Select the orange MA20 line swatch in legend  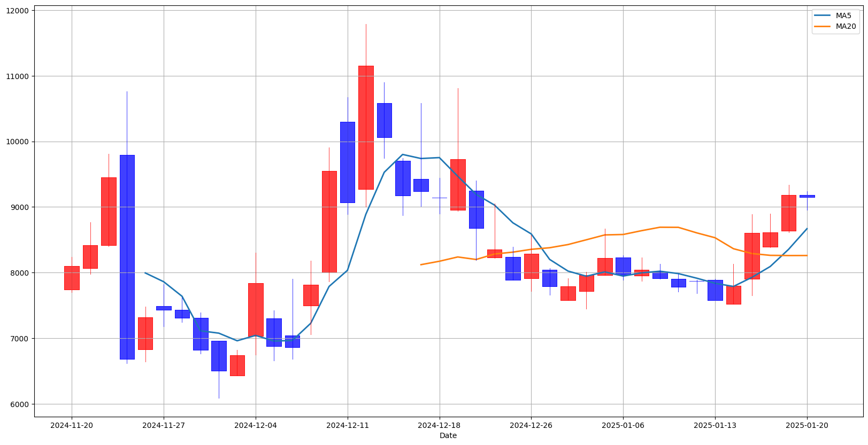pos(823,26)
